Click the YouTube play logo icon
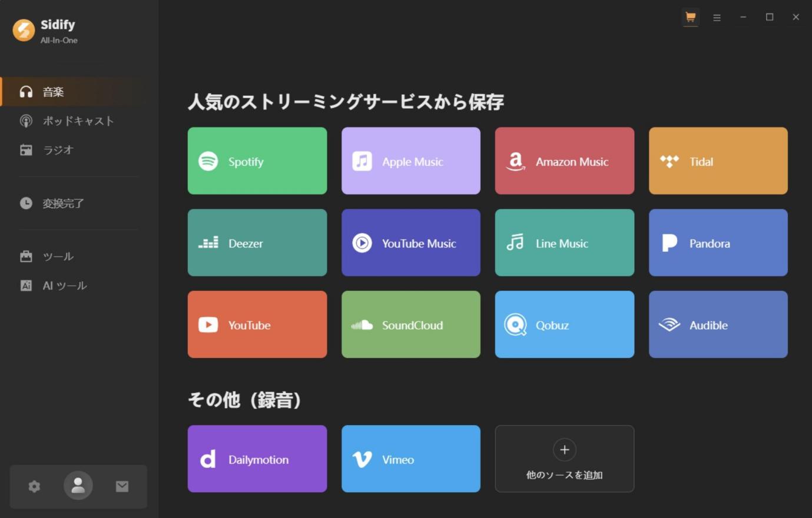Image resolution: width=812 pixels, height=518 pixels. point(208,325)
